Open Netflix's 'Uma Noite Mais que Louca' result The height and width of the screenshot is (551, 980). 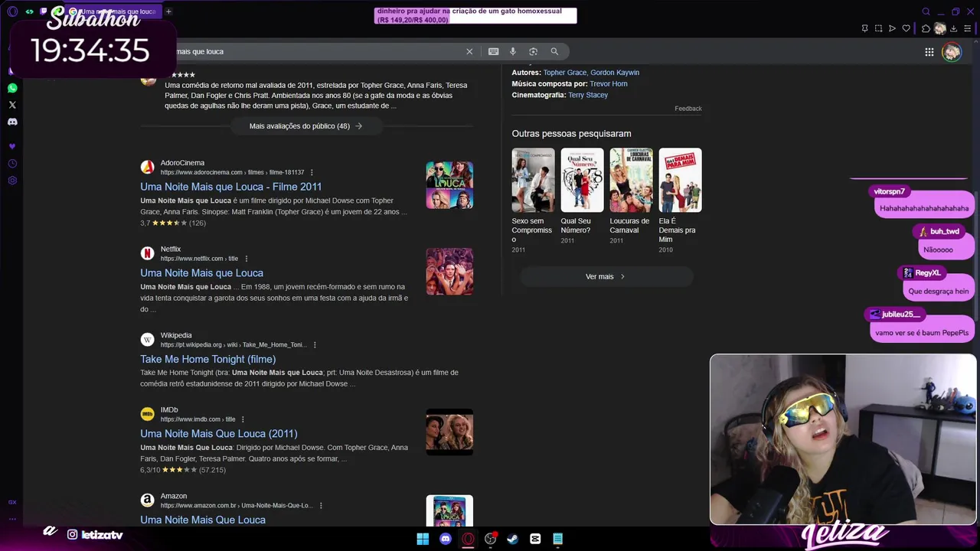(201, 273)
